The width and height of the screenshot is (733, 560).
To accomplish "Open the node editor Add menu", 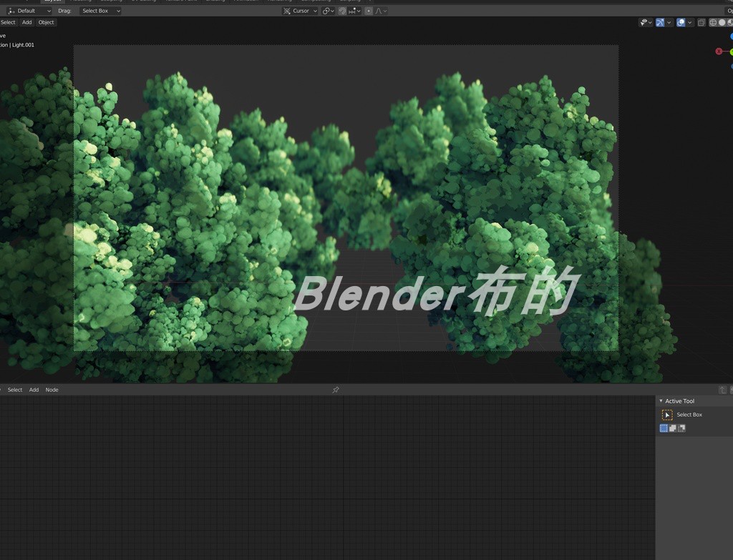I will click(x=34, y=390).
